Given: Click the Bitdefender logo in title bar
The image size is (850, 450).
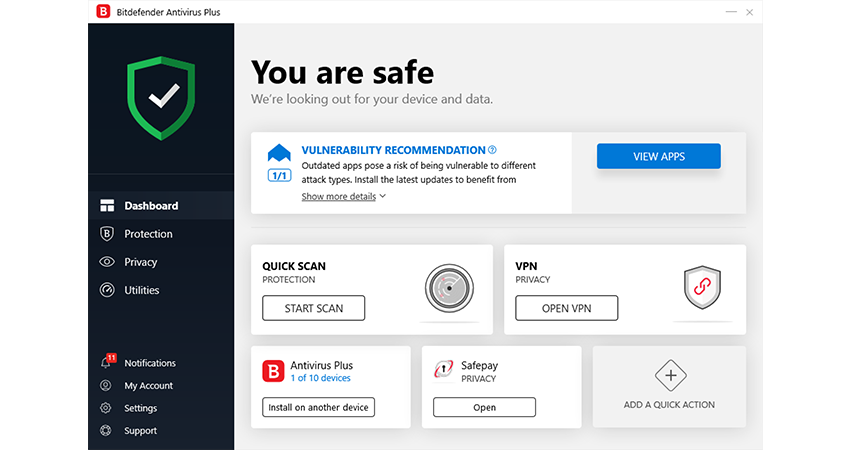Looking at the screenshot, I should pyautogui.click(x=103, y=11).
